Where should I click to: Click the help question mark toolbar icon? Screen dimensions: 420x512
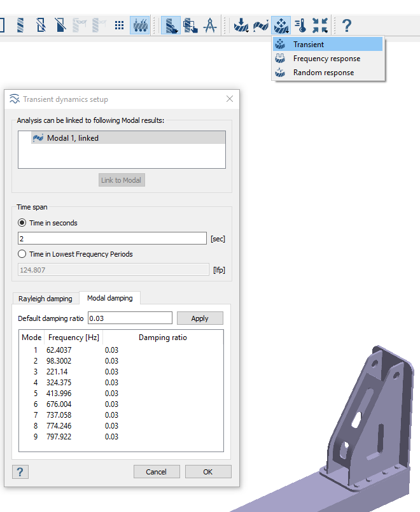click(x=346, y=25)
